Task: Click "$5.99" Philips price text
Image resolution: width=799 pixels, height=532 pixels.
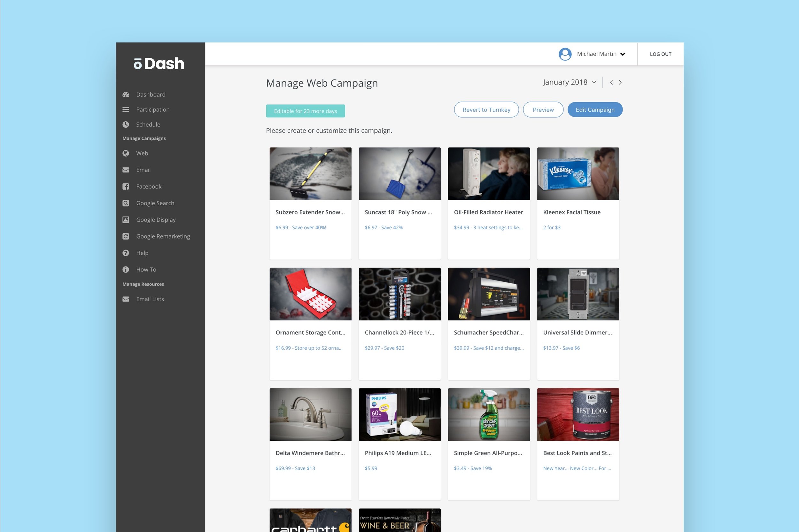Action: point(371,468)
